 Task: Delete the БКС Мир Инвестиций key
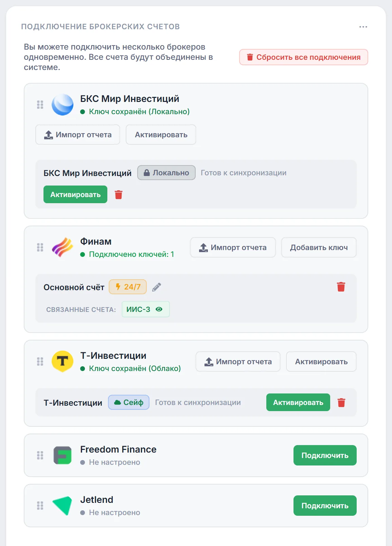[x=119, y=195]
